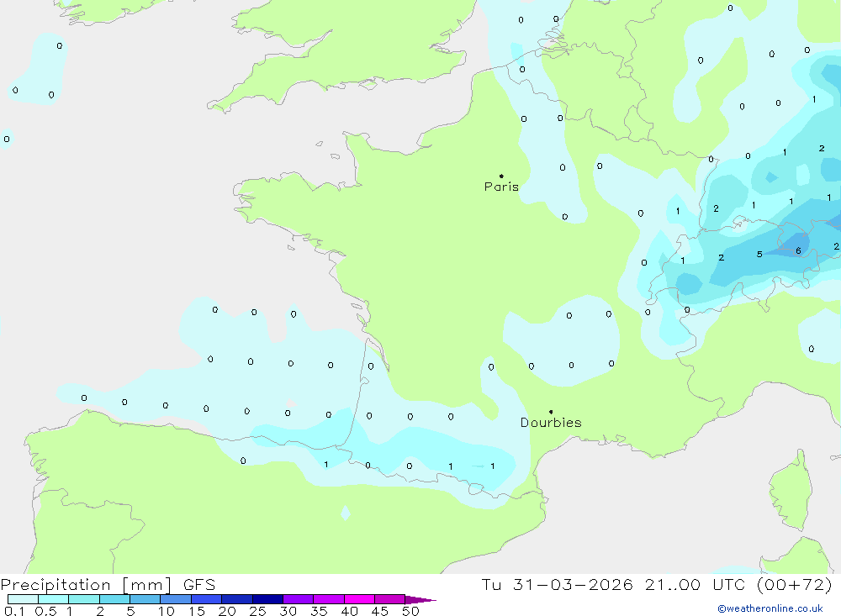Click the weatheronline.co.uk copyright link
This screenshot has width=841, height=616.
(770, 608)
